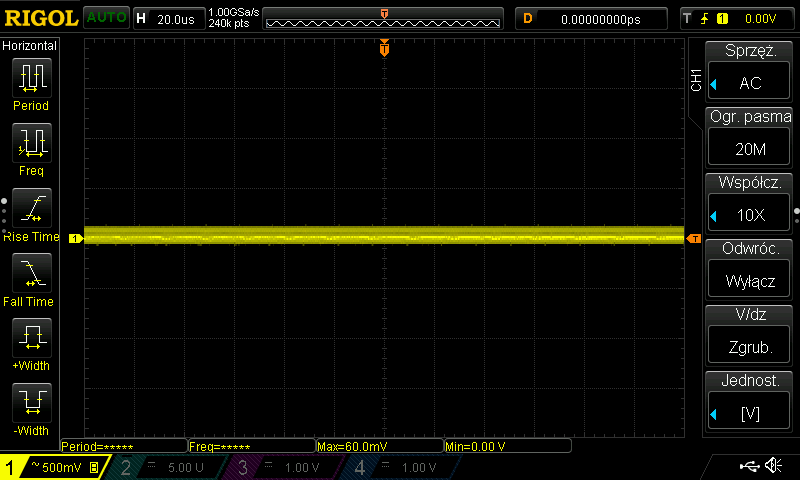Choose the Rise Time measurement icon
Screen dimensions: 800x480
[32, 208]
